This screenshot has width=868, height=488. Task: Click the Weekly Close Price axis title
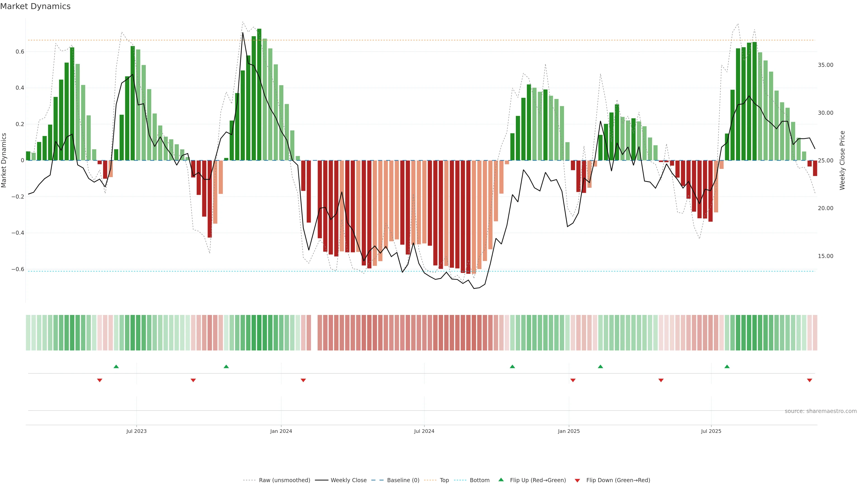click(x=842, y=160)
